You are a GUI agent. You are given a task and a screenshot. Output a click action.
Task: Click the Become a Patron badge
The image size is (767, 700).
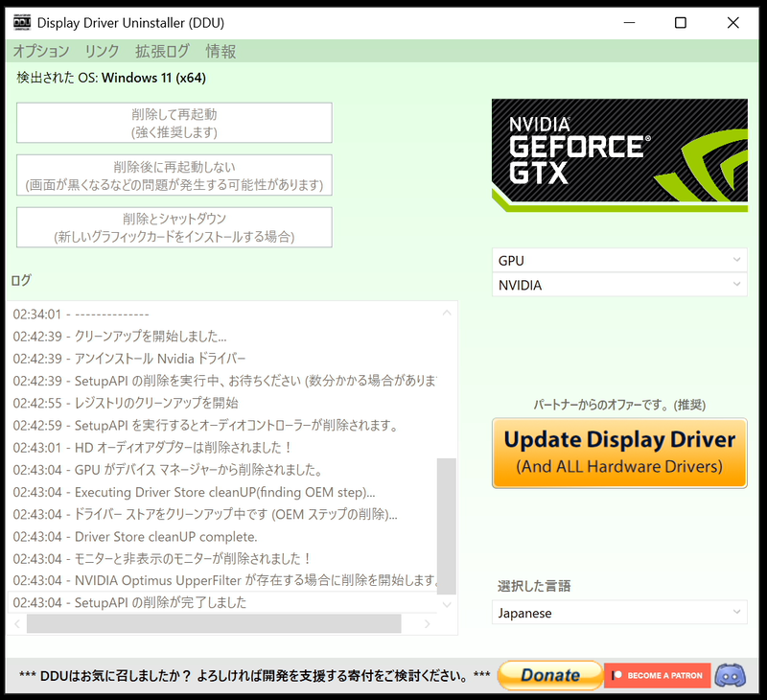point(658,675)
